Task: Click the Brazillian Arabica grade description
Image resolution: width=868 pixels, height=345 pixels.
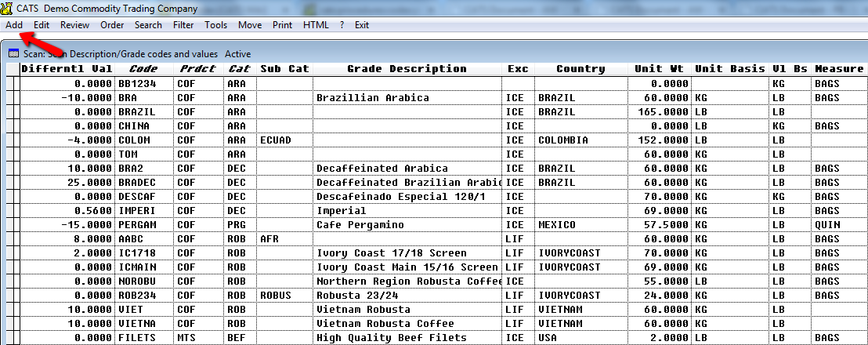Action: [x=373, y=98]
